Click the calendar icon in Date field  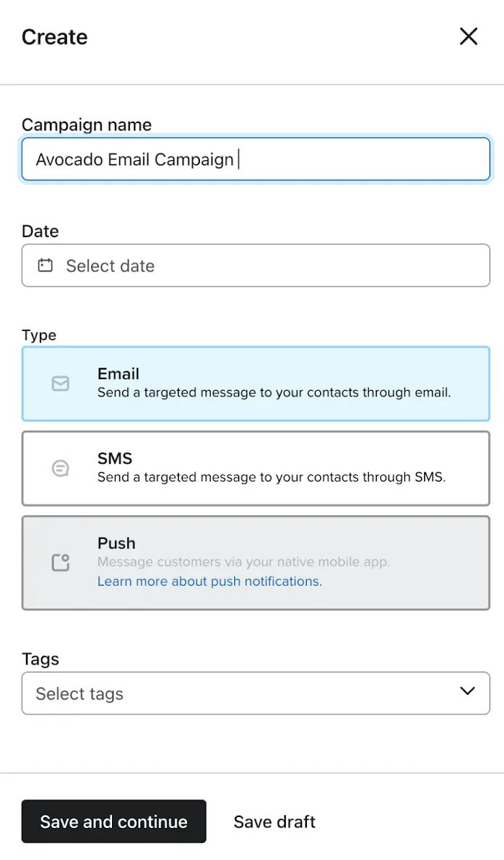coord(45,266)
